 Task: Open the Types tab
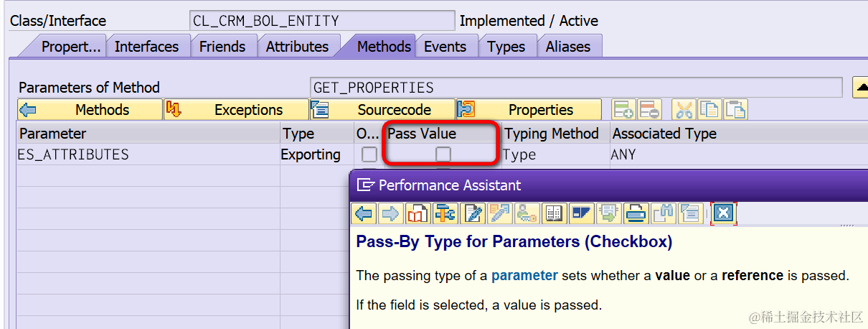(x=506, y=47)
